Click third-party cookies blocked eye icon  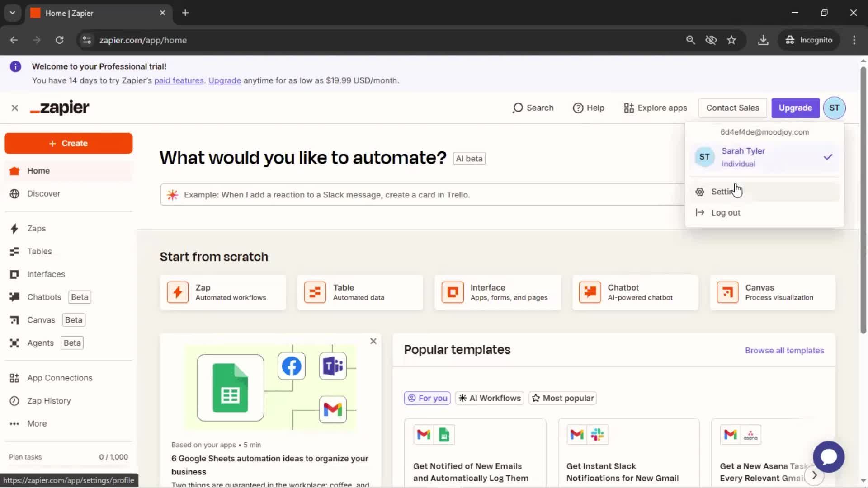711,40
